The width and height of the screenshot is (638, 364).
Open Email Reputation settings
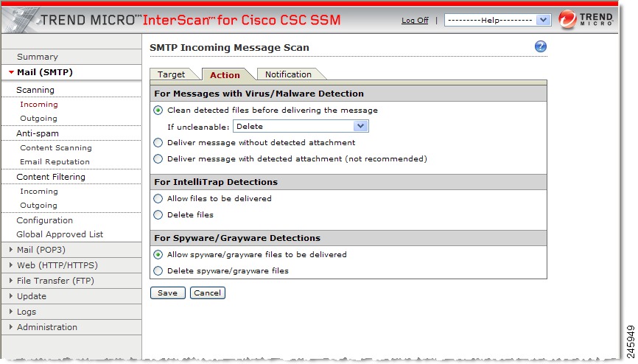[x=55, y=162]
